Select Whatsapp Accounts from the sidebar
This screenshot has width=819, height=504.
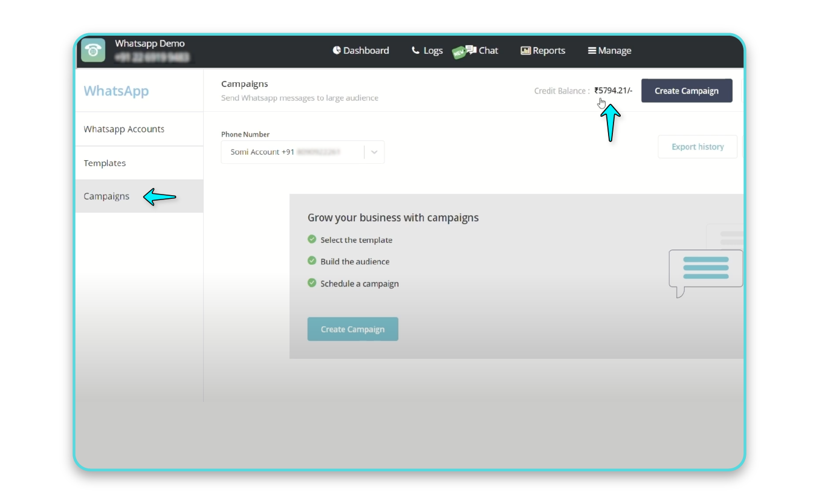[124, 129]
